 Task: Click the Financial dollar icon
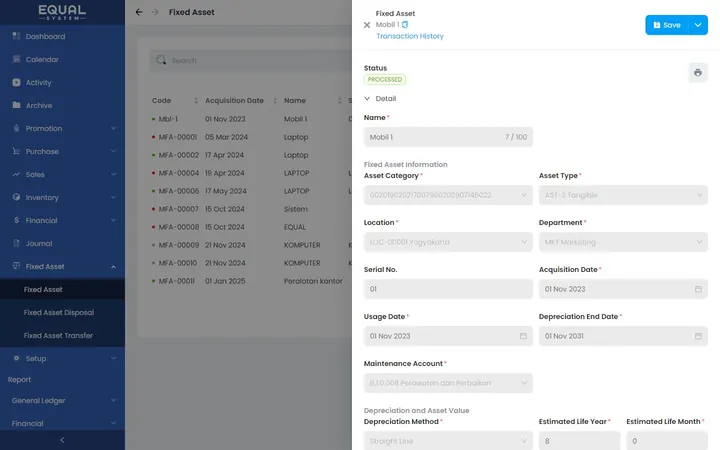(x=16, y=220)
